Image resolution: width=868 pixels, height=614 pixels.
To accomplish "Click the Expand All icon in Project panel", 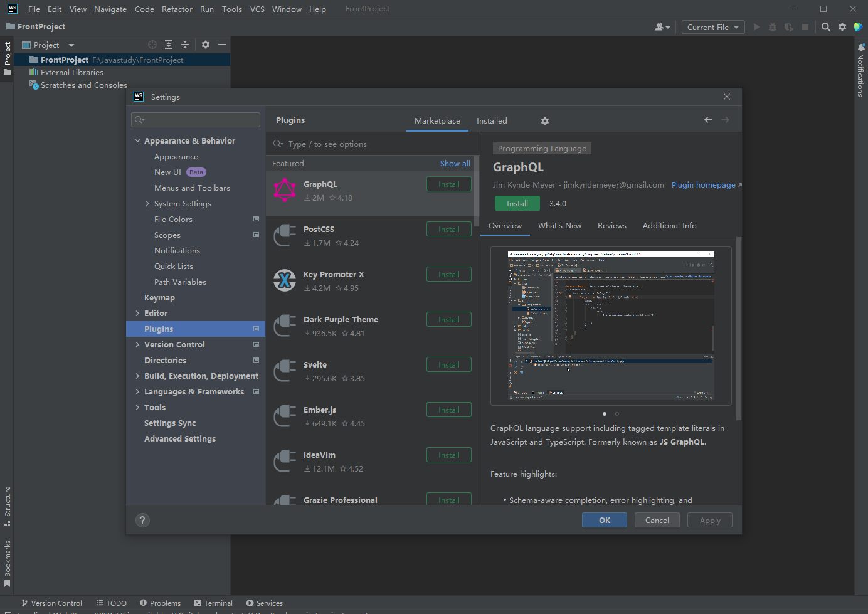I will click(x=169, y=45).
